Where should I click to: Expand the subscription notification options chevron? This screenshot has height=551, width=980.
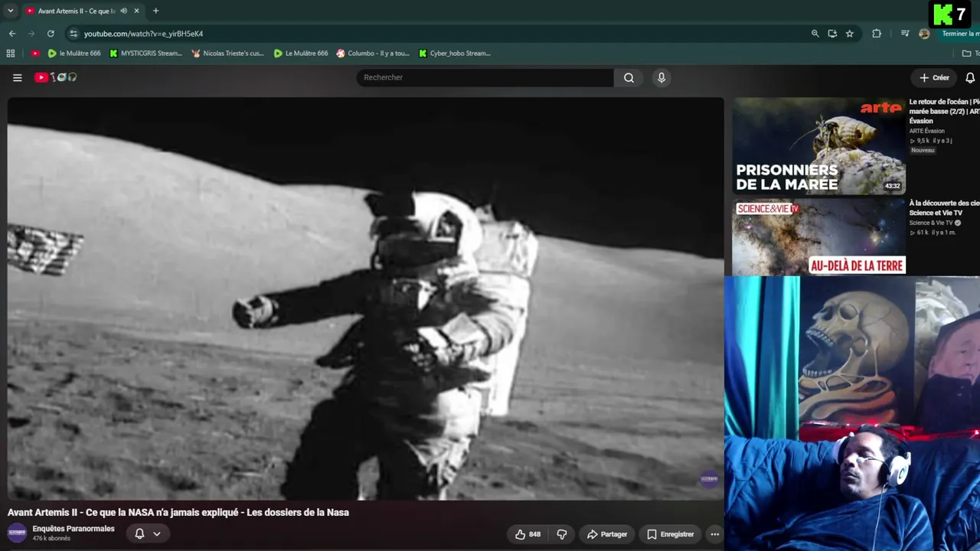point(157,533)
